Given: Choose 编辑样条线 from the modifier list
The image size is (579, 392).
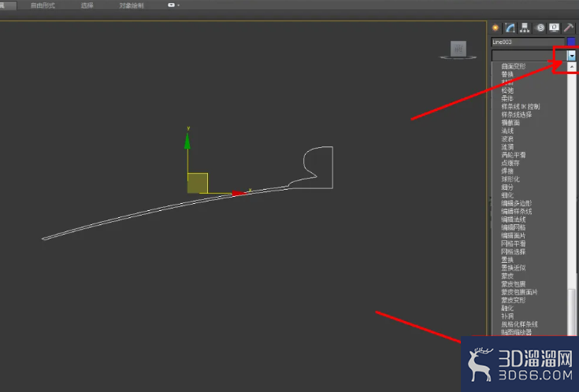Looking at the screenshot, I should pyautogui.click(x=516, y=212).
